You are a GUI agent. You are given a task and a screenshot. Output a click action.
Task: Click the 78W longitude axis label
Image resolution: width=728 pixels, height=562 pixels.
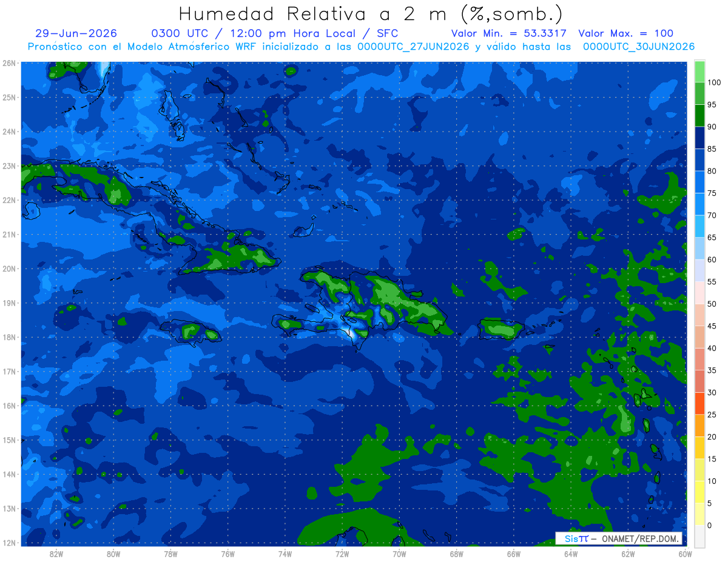[170, 554]
